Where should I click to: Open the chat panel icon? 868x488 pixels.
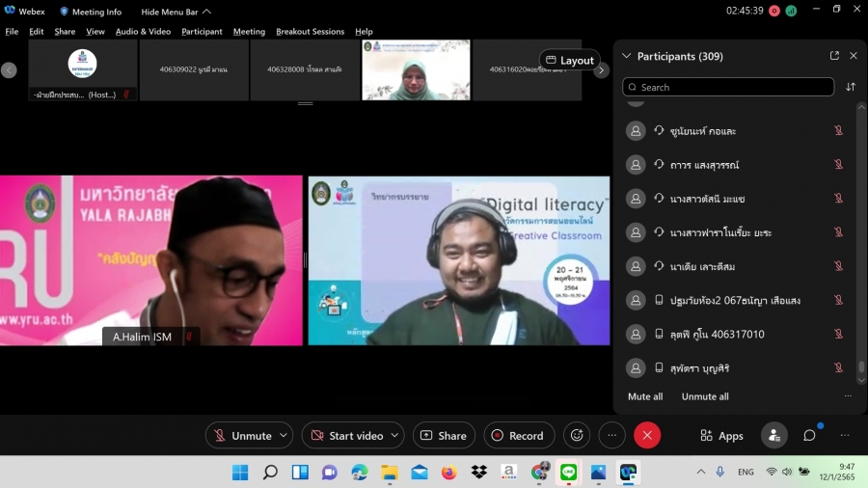click(809, 435)
